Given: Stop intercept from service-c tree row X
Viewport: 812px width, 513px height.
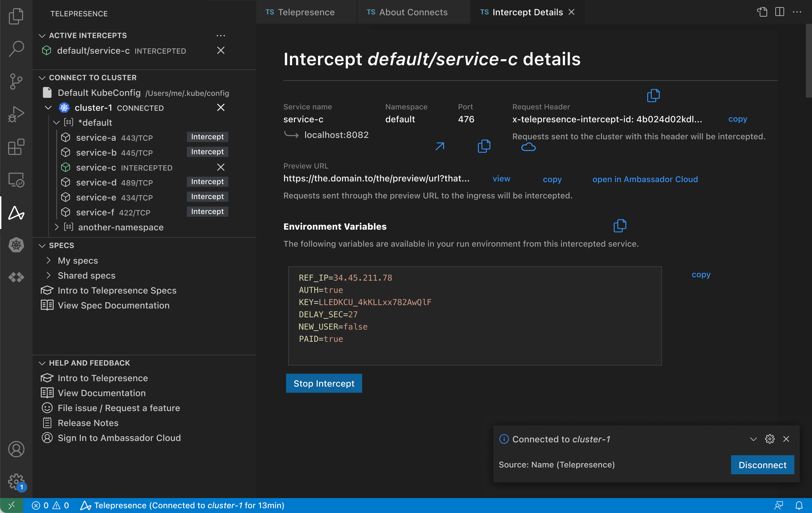Looking at the screenshot, I should point(221,167).
